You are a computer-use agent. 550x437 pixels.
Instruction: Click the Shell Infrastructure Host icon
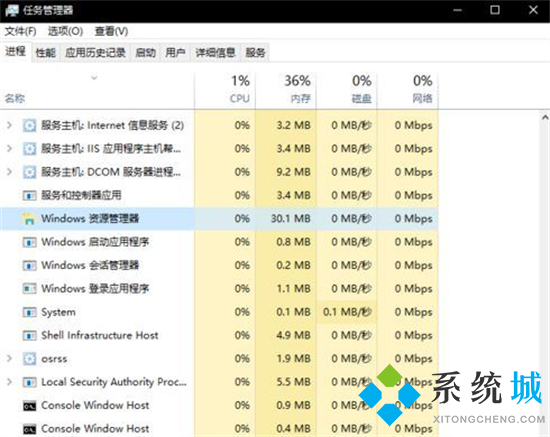pos(29,335)
